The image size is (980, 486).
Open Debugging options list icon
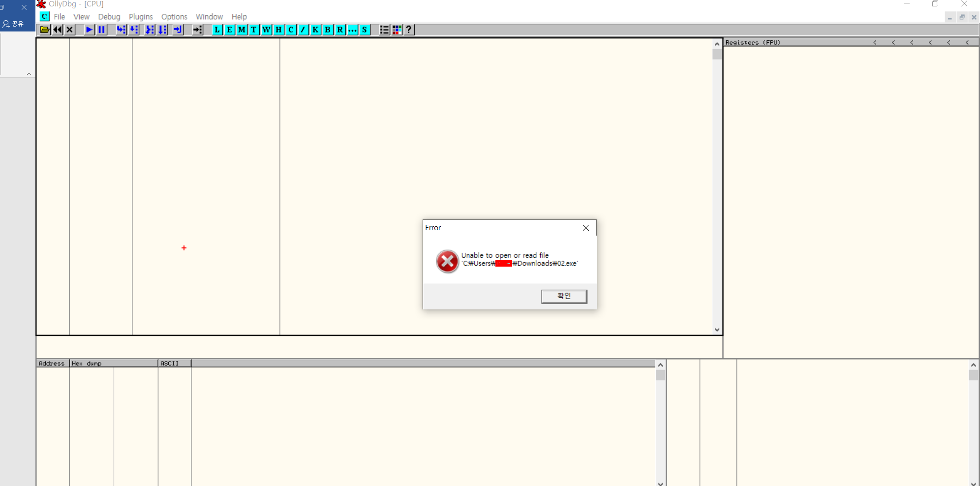[x=384, y=30]
